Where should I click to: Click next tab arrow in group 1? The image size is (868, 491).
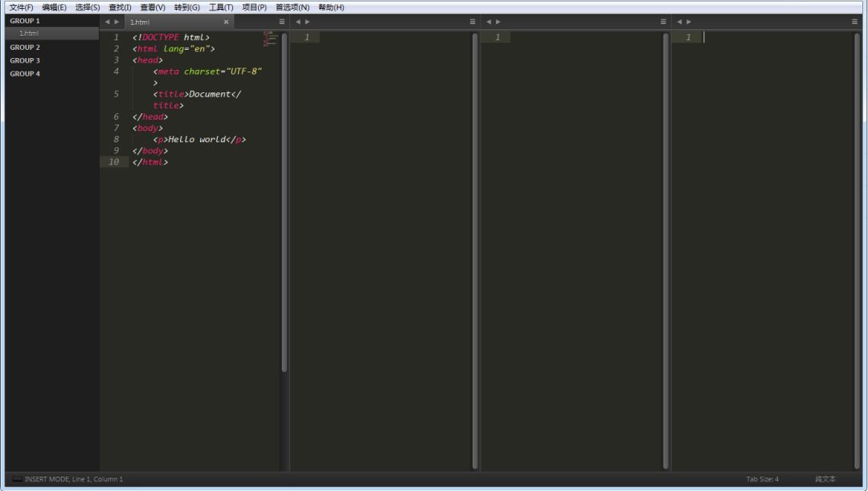pos(117,22)
